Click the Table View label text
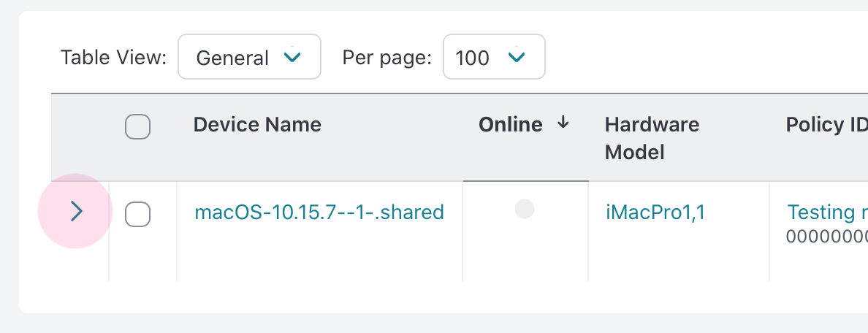The width and height of the screenshot is (868, 333). click(113, 58)
